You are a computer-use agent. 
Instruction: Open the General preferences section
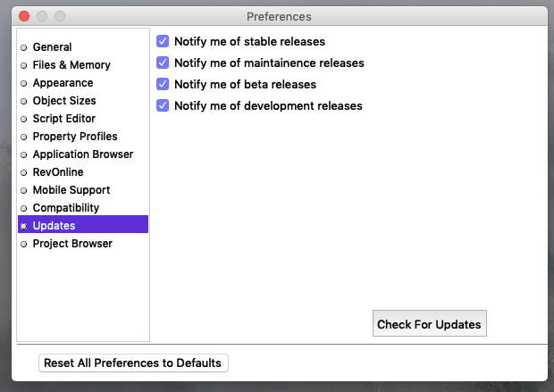(52, 47)
